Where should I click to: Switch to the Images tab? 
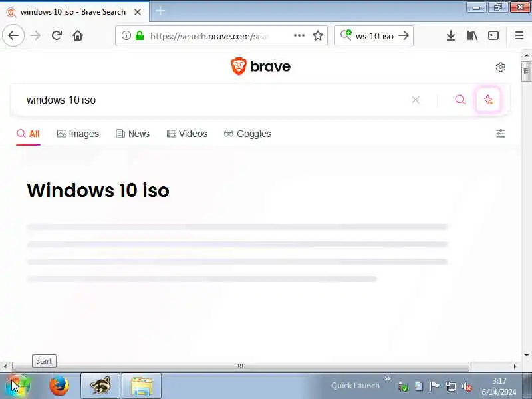tap(78, 134)
